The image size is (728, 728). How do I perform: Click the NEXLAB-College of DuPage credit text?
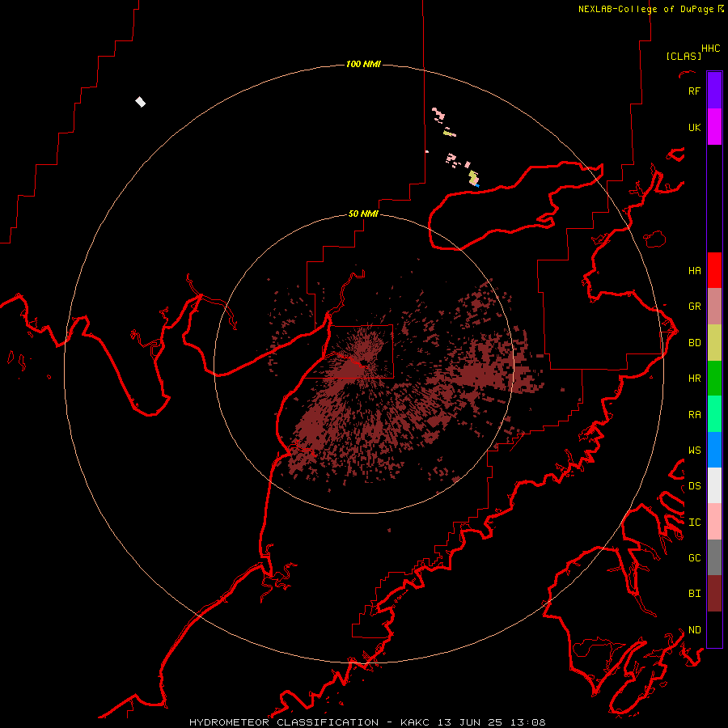pos(645,9)
